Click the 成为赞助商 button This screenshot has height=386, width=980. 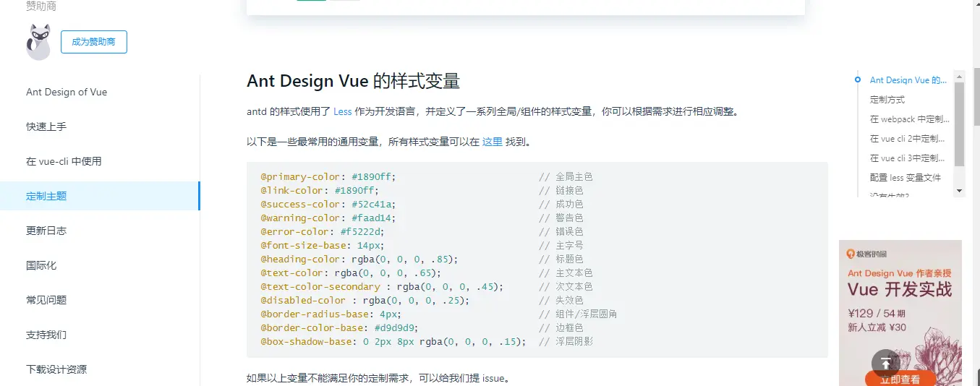(x=93, y=42)
